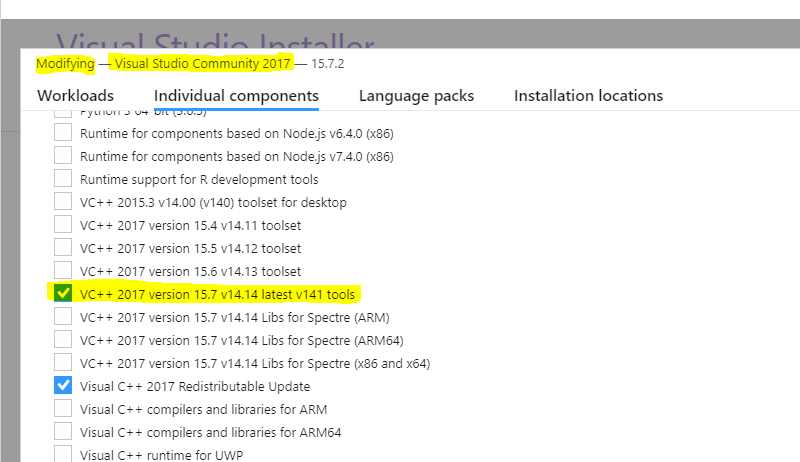Open the Workloads tab
The height and width of the screenshot is (462, 800).
pos(76,96)
